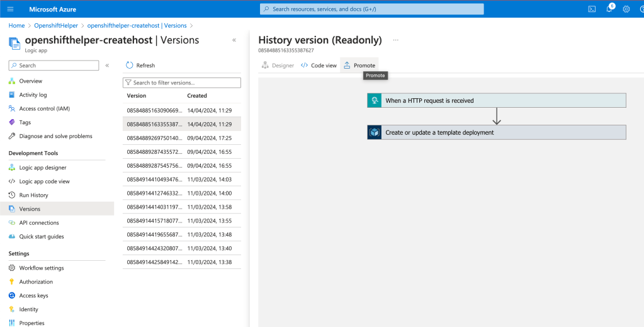The image size is (644, 327).
Task: Sort by the Created column header
Action: (x=197, y=95)
